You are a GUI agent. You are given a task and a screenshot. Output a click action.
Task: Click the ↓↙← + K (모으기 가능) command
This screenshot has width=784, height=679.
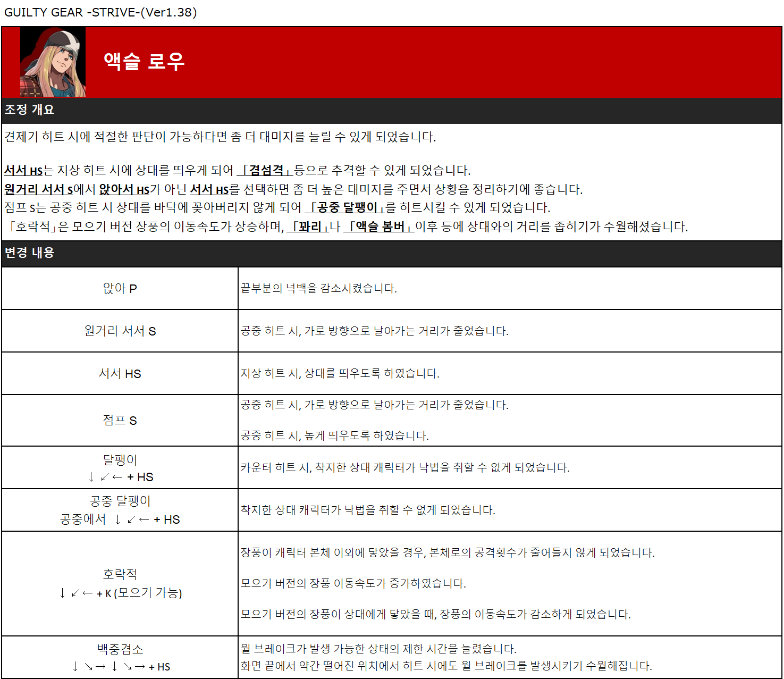[x=120, y=593]
